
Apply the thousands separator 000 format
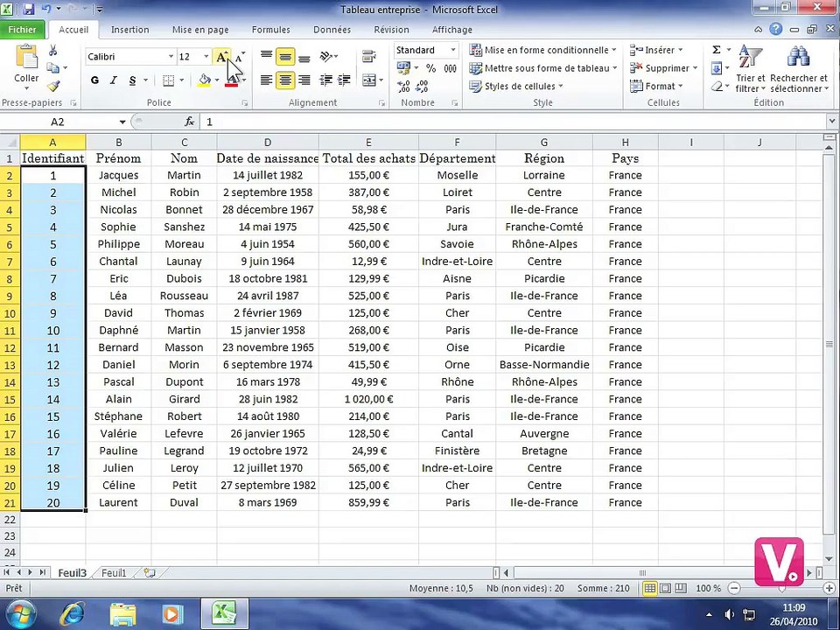(450, 68)
